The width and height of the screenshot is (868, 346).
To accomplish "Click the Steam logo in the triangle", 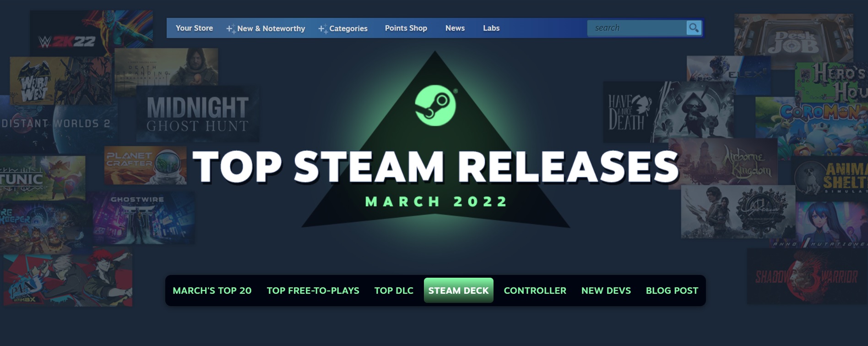I will (x=435, y=105).
